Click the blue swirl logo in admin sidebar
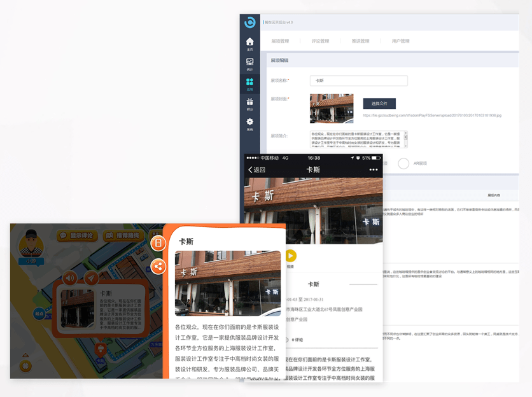Image resolution: width=532 pixels, height=397 pixels. [249, 22]
